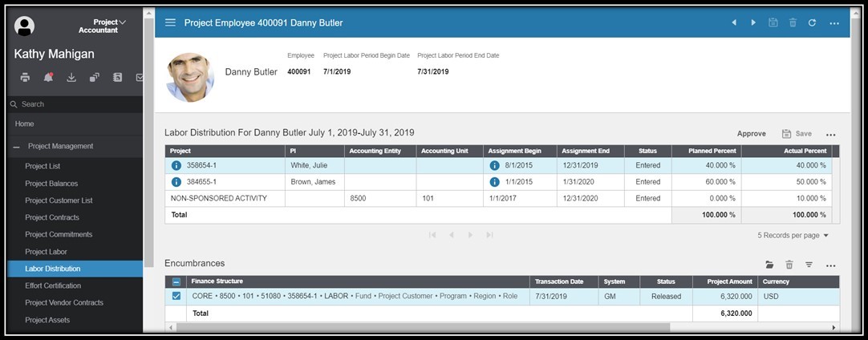868x340 pixels.
Task: Click info icon beside 1/1/2015 date
Action: click(494, 182)
